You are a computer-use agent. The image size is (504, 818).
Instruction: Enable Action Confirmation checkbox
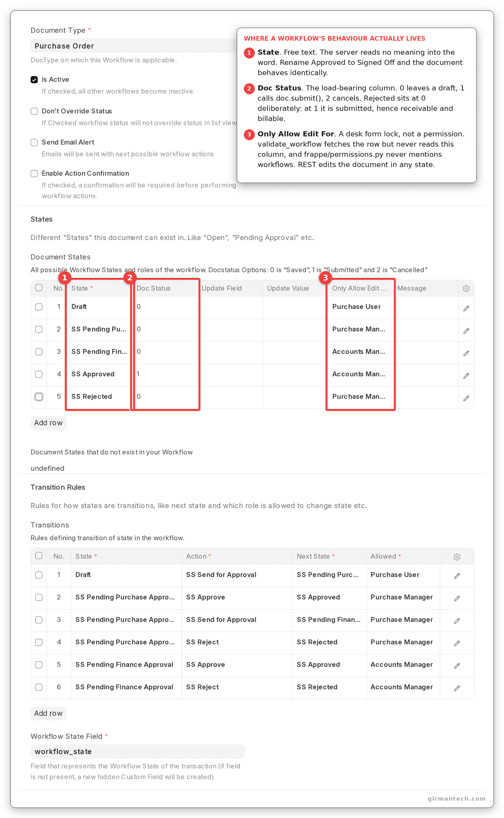coord(34,174)
